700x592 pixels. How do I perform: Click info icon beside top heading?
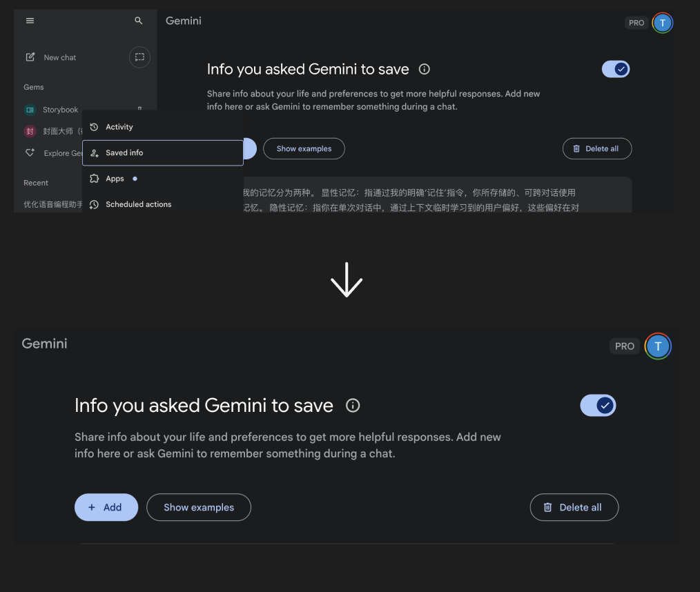point(424,69)
